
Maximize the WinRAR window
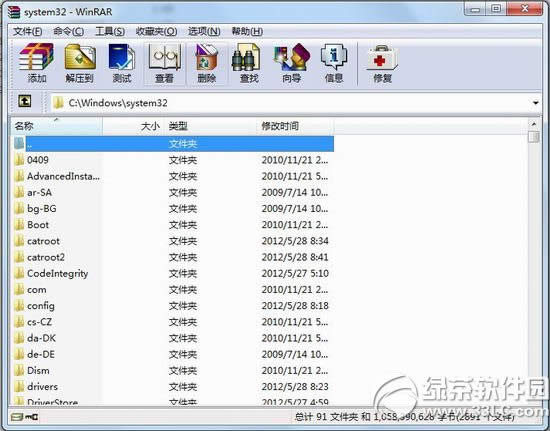[496, 9]
